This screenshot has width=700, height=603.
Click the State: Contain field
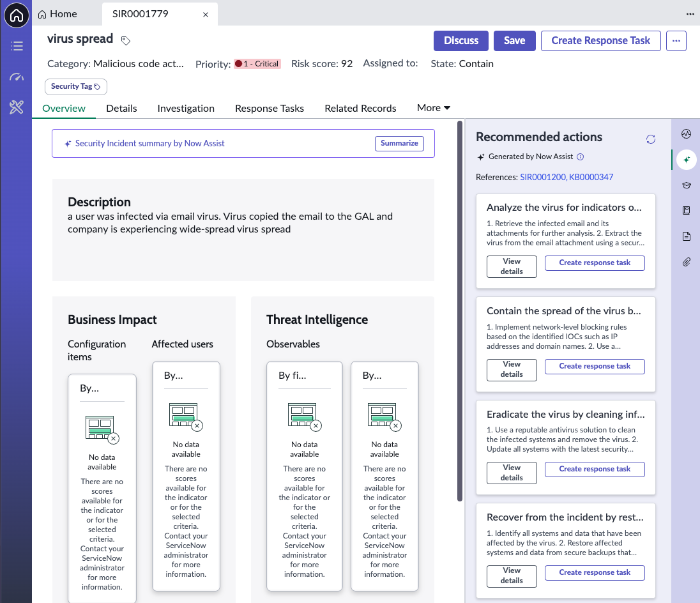tap(462, 64)
